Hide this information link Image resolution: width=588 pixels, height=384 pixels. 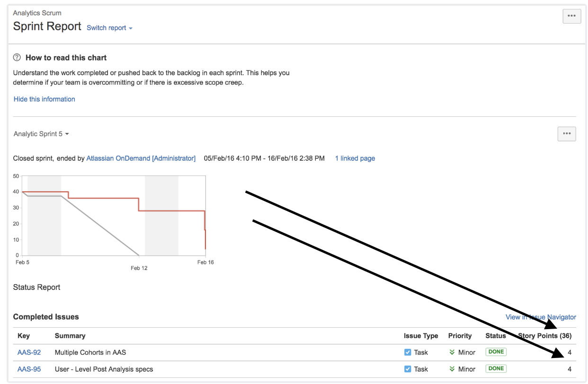click(x=45, y=99)
